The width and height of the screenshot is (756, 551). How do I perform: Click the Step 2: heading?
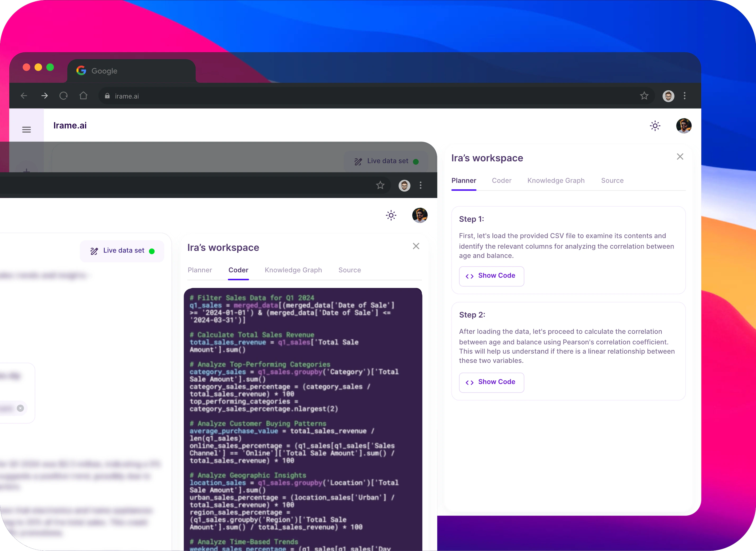472,315
